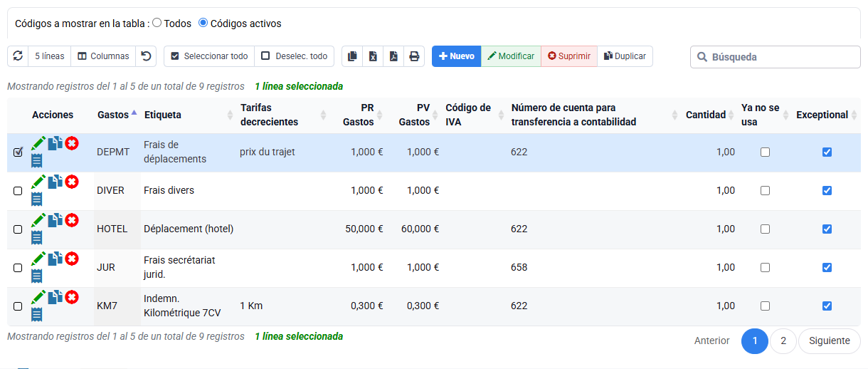This screenshot has height=369, width=868.
Task: Click the 'Déplacement (hotel)' label cell
Action: [x=189, y=229]
